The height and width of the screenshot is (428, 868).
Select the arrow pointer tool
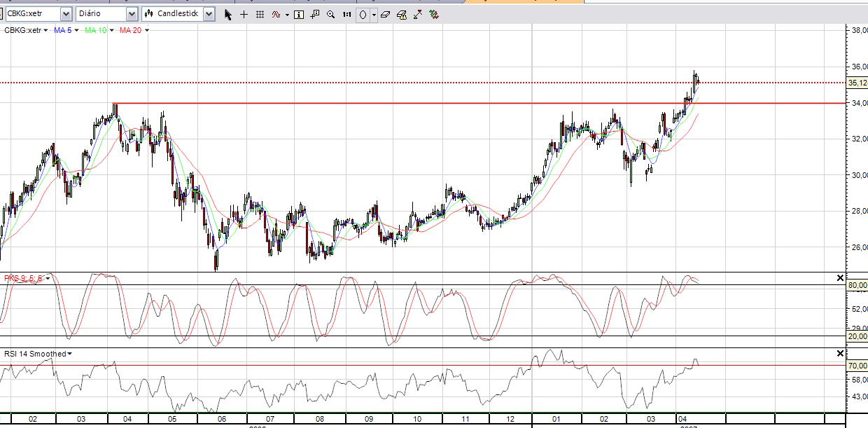coord(228,14)
